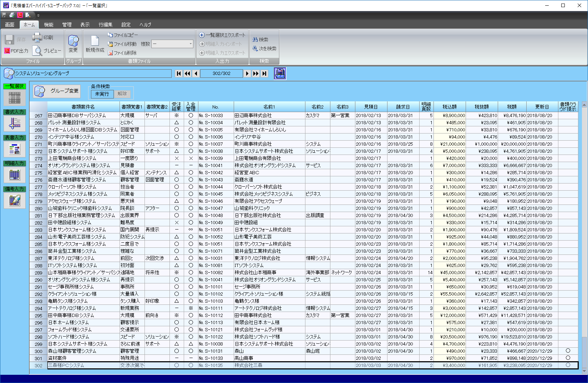Open the 画面 menu
Screen dimensions: 588x383
pos(10,25)
